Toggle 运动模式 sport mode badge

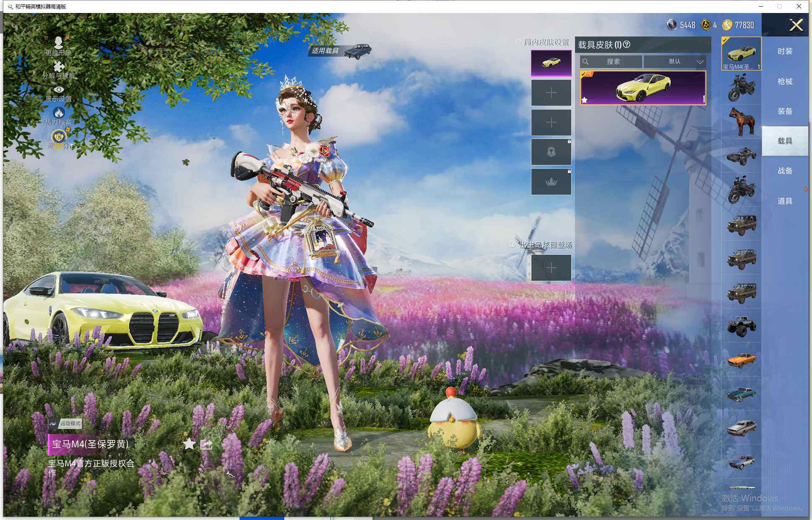[x=65, y=423]
